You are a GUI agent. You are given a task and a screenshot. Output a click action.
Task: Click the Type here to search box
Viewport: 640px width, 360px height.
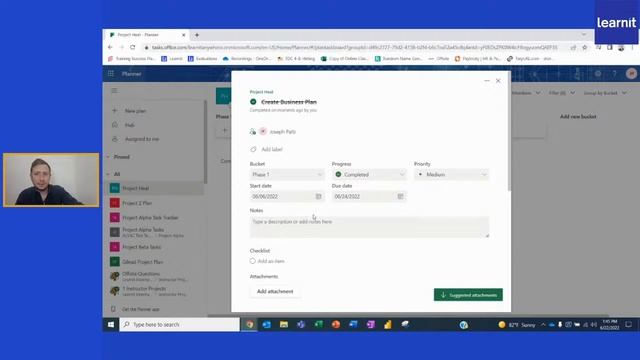click(x=180, y=324)
